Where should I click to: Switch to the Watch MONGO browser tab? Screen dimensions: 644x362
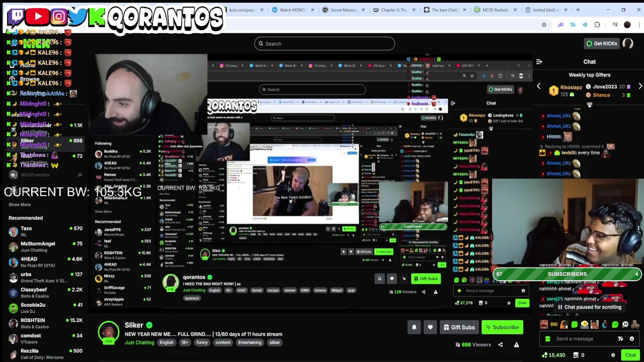[292, 10]
